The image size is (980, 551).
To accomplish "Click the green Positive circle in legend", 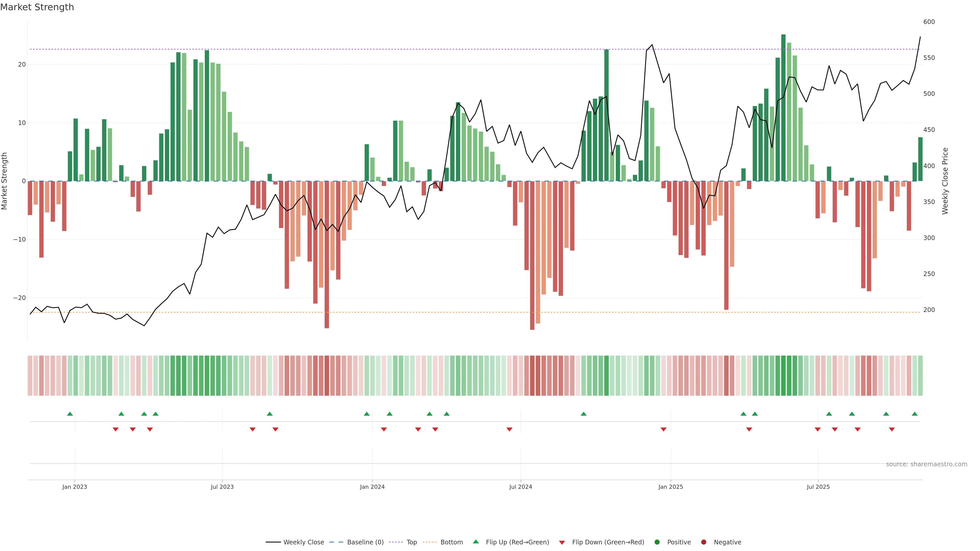I will coord(657,542).
